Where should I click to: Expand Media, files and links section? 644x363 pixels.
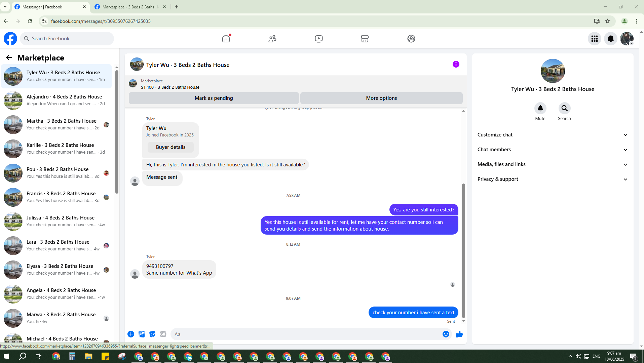pos(553,164)
